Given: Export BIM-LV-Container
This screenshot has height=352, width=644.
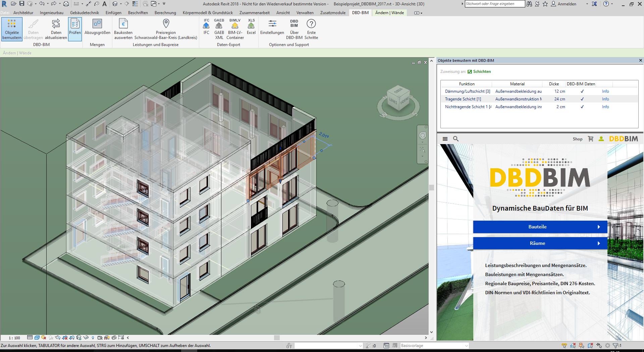Looking at the screenshot, I should 235,29.
